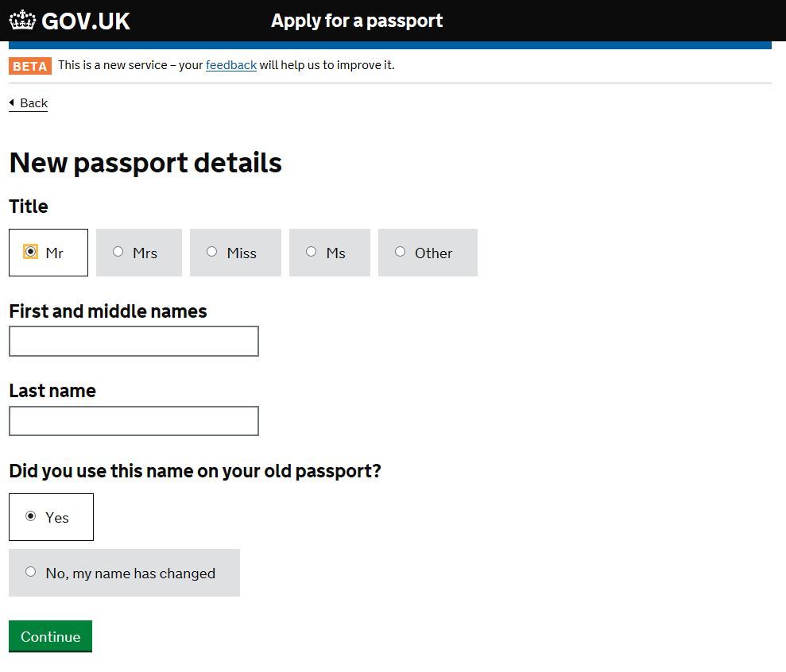Viewport: 786px width, 672px height.
Task: Select the Mr title radio button
Action: coord(31,252)
